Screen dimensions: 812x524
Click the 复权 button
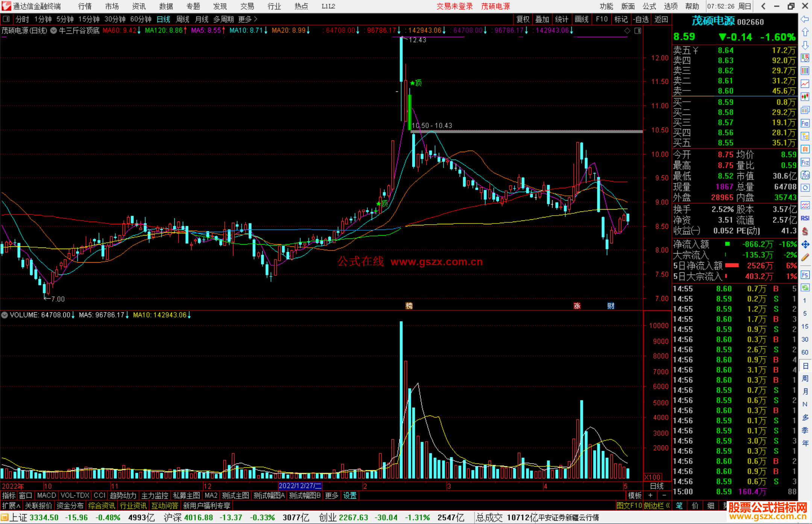[x=523, y=19]
